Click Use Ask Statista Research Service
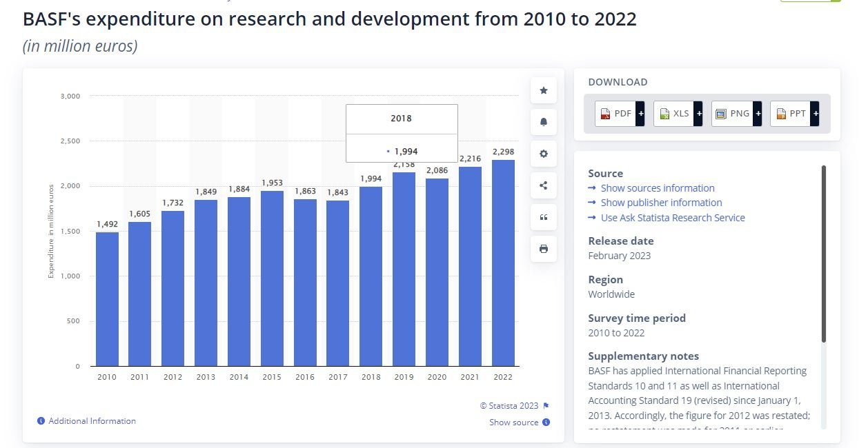 [673, 218]
